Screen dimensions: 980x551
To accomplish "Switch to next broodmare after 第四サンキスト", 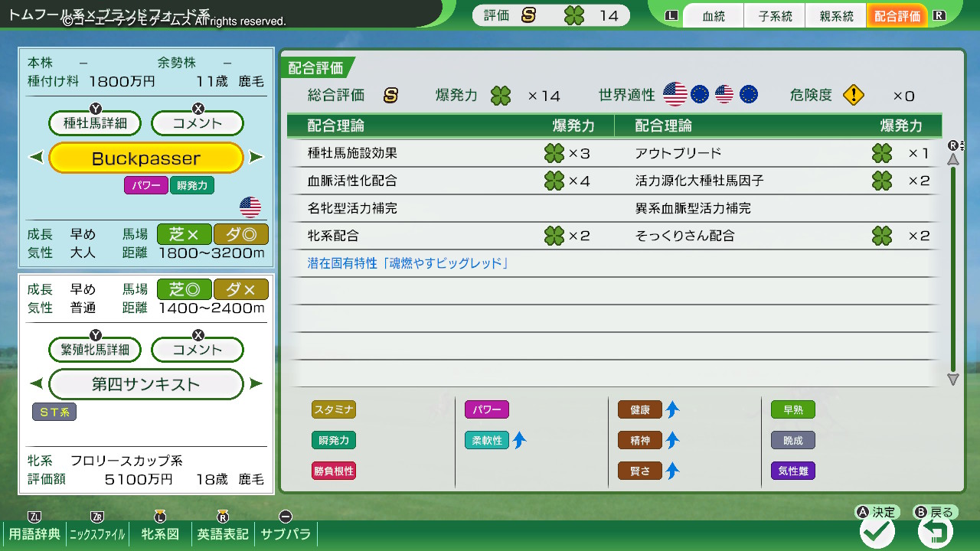I will click(256, 383).
